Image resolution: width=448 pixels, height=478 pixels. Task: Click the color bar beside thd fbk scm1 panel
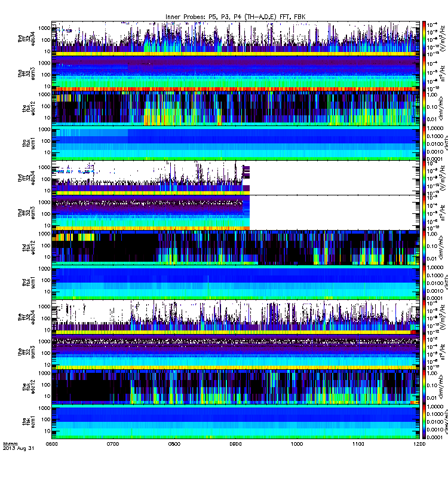(x=424, y=282)
